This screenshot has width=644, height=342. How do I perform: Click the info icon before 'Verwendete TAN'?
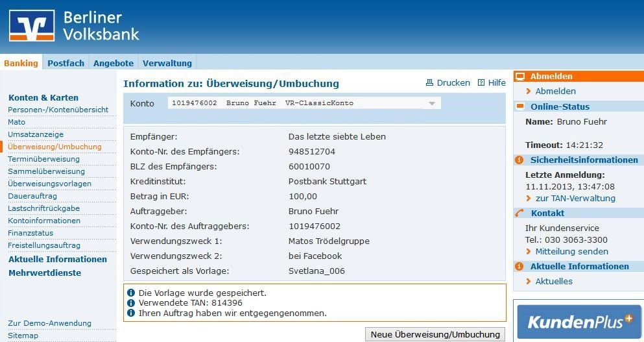(x=131, y=303)
